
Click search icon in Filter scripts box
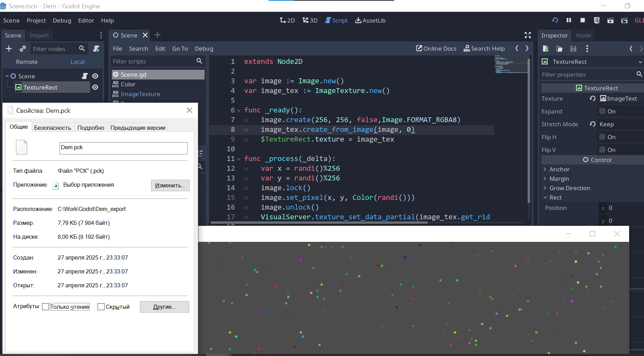point(199,61)
